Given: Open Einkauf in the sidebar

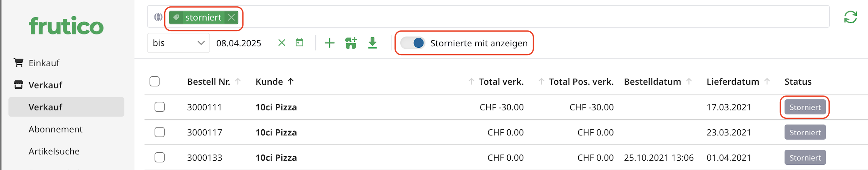Looking at the screenshot, I should pyautogui.click(x=44, y=63).
